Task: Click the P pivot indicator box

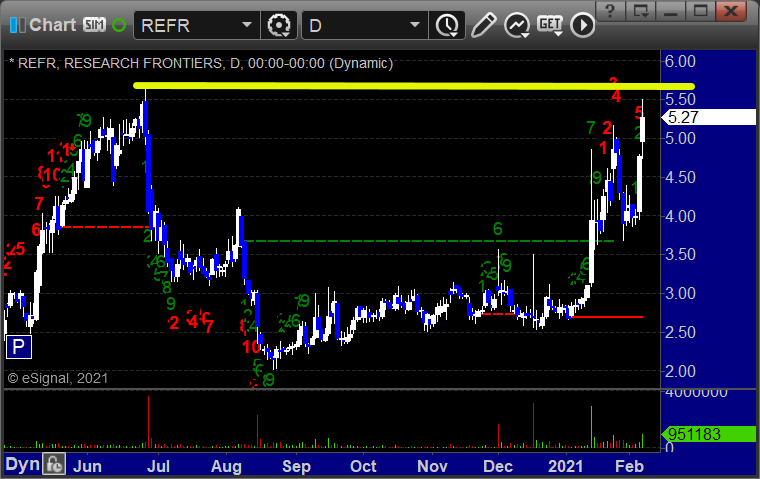Action: pos(19,347)
